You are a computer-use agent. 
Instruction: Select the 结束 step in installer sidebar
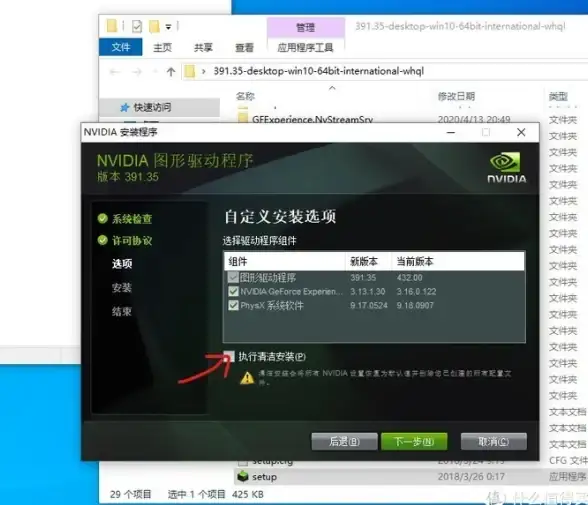(122, 311)
